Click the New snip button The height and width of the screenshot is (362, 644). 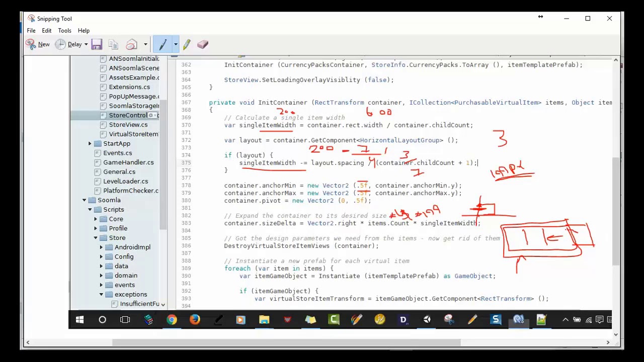[38, 44]
